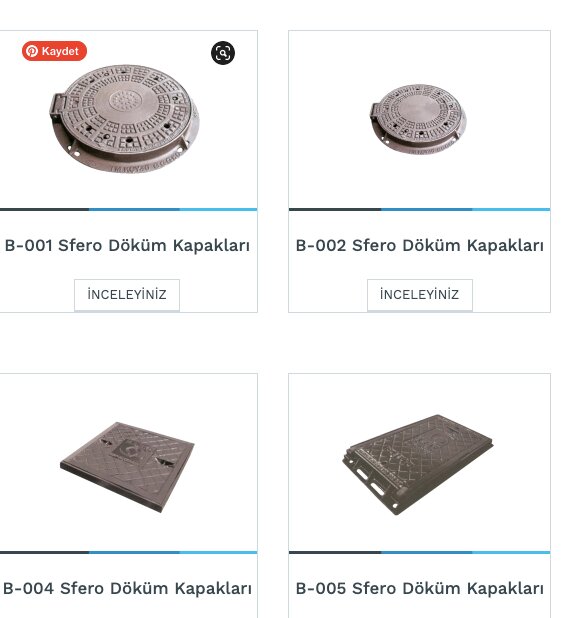This screenshot has height=618, width=562.
Task: Click the divider bar below B-004 image
Action: pos(128,553)
